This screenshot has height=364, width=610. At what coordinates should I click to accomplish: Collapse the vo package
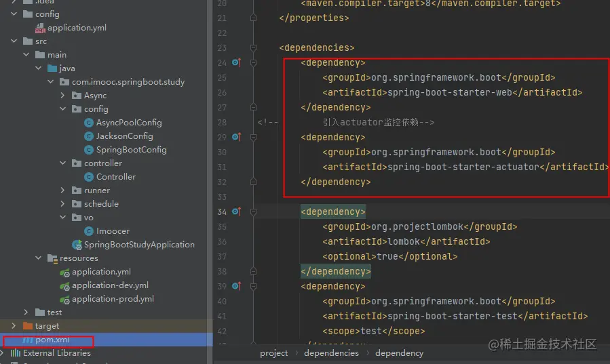pos(62,217)
